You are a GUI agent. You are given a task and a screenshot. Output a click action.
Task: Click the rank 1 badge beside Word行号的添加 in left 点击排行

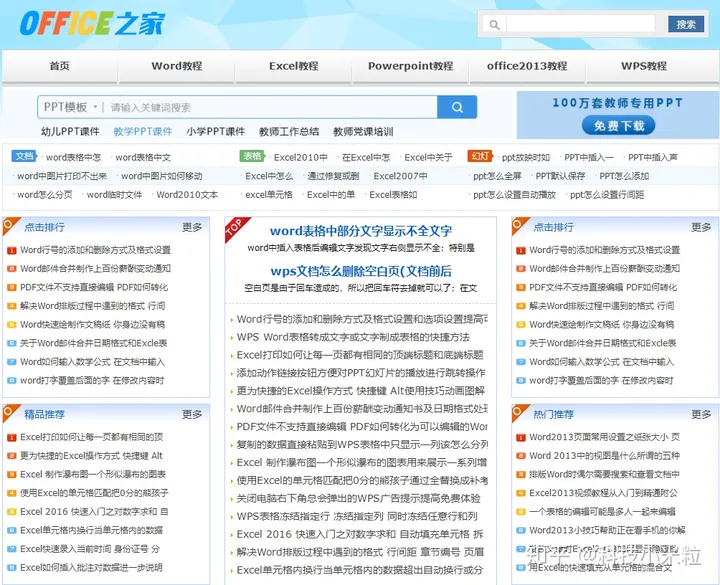pyautogui.click(x=11, y=250)
